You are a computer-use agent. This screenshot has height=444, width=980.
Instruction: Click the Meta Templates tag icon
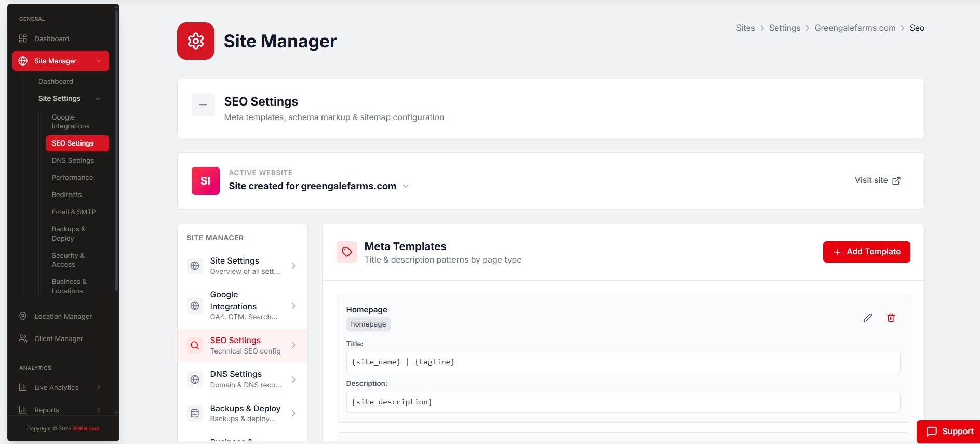347,252
